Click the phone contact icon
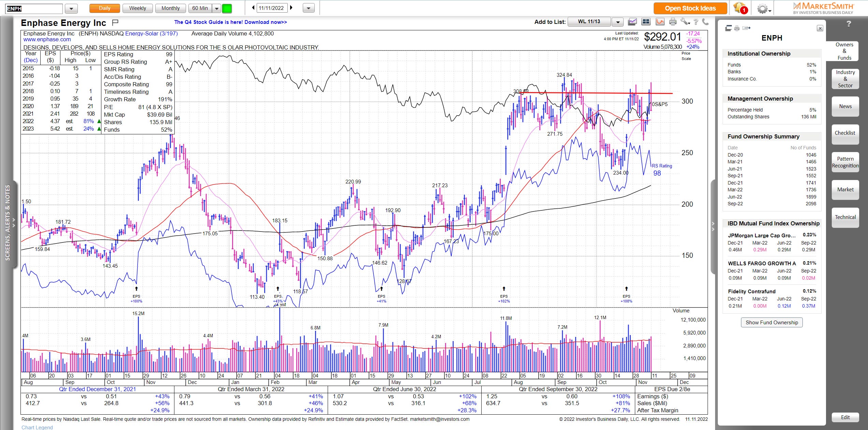 point(705,22)
